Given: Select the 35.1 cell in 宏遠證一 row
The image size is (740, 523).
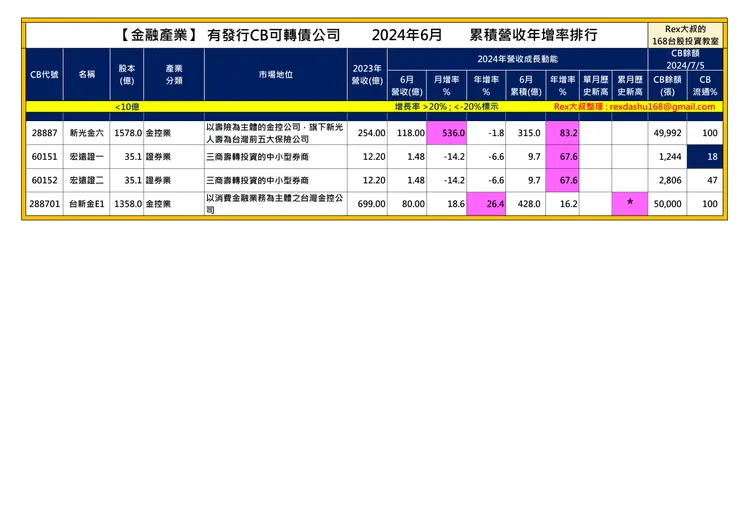Looking at the screenshot, I should [126, 157].
